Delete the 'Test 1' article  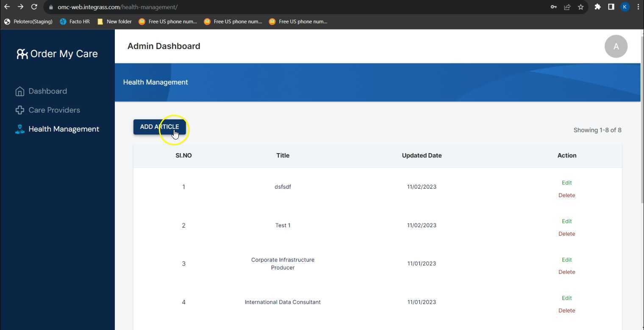point(566,234)
